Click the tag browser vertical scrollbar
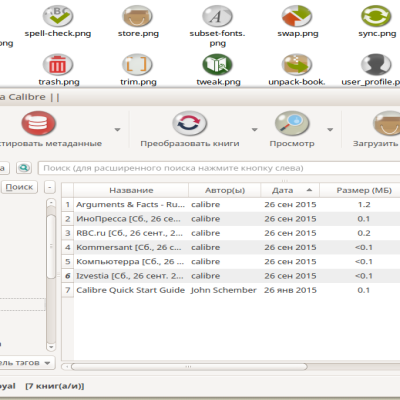 point(51,247)
